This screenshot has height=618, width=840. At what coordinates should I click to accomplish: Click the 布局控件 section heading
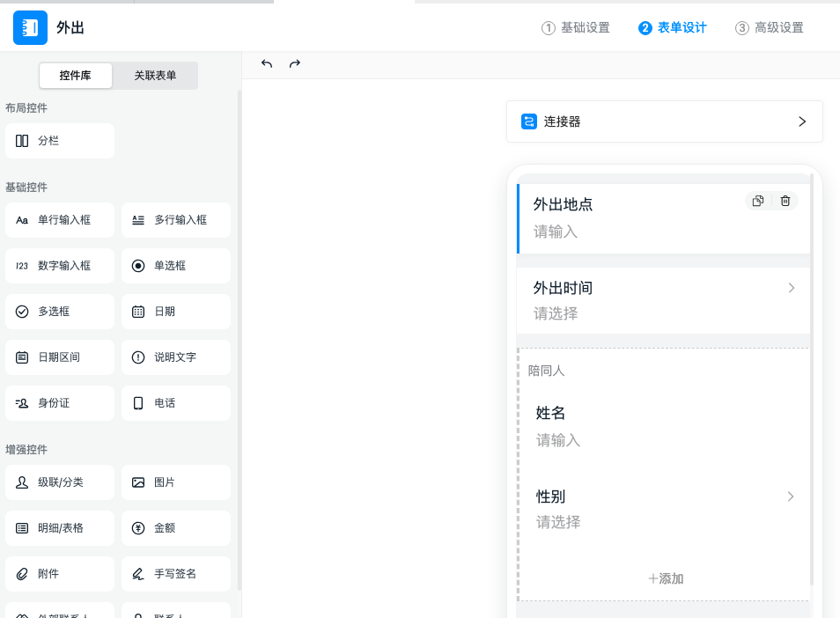tap(26, 108)
